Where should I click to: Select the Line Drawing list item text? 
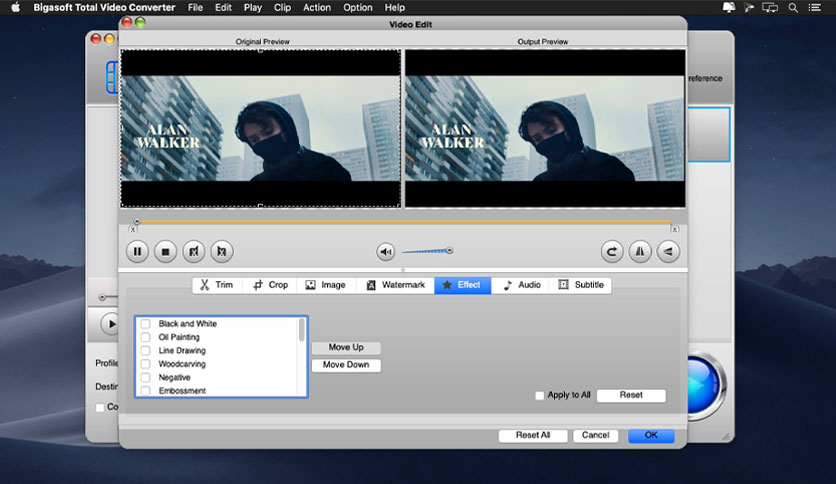click(182, 351)
